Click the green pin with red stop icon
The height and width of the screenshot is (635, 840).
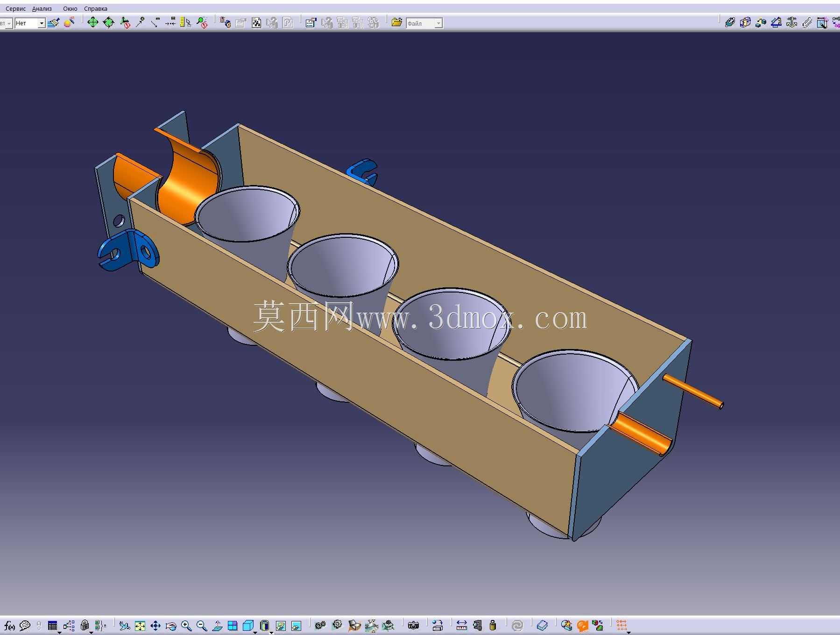coord(202,22)
